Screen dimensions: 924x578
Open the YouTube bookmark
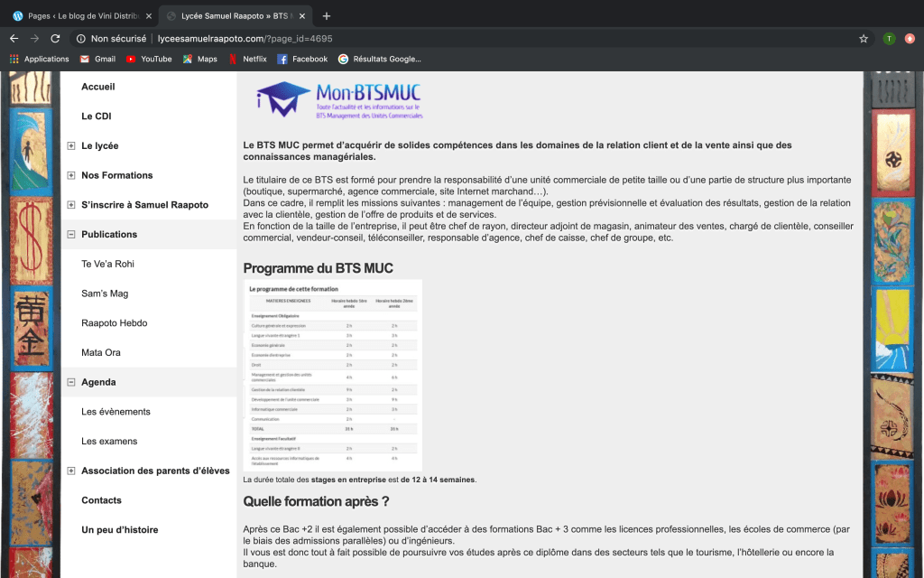point(149,59)
